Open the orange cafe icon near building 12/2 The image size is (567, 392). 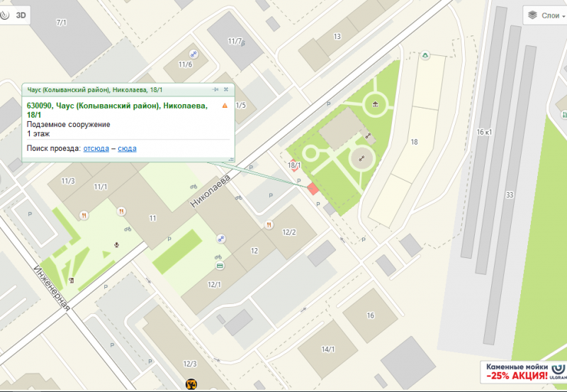269,225
